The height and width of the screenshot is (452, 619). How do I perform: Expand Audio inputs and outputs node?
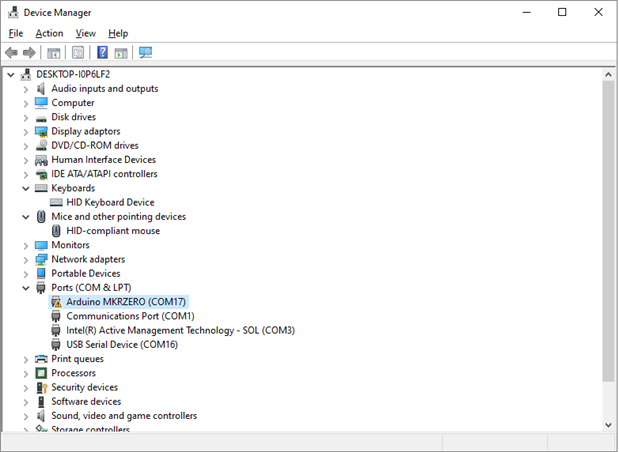click(26, 89)
